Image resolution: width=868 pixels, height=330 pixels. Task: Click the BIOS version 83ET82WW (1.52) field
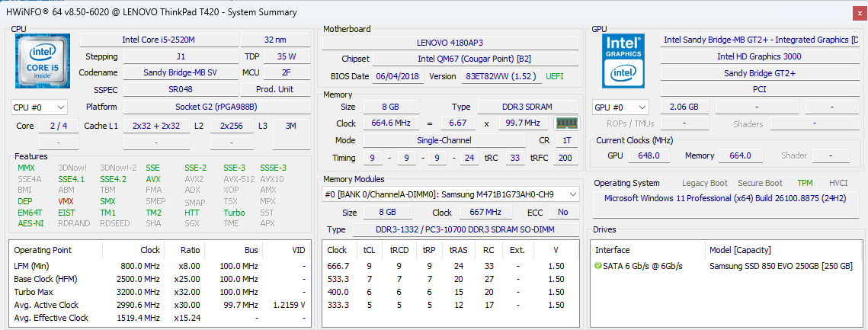tap(501, 76)
